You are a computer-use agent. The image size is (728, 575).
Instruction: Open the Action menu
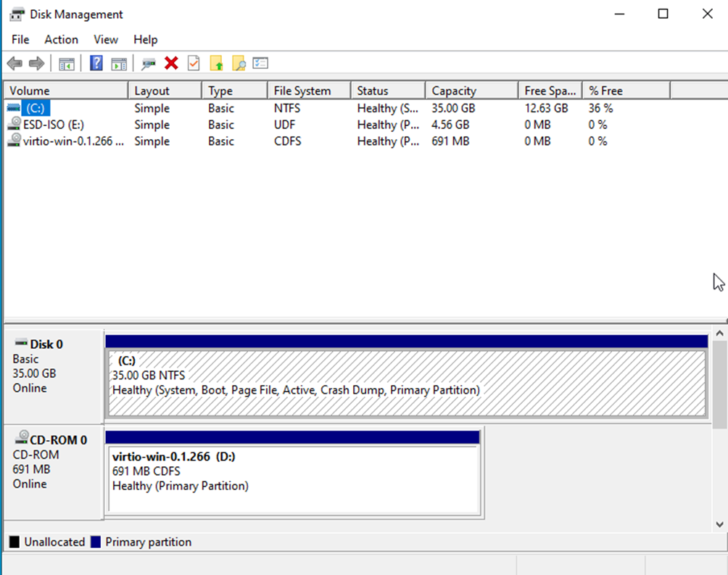click(x=61, y=40)
